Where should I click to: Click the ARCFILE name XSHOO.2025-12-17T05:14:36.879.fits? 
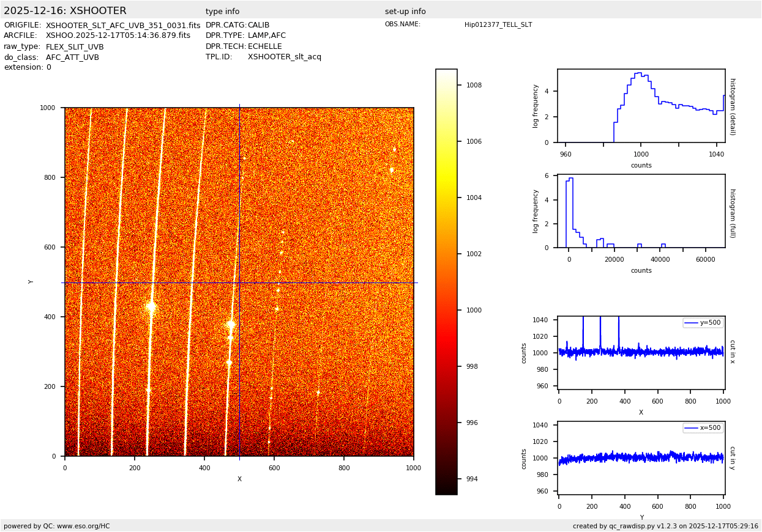(118, 36)
